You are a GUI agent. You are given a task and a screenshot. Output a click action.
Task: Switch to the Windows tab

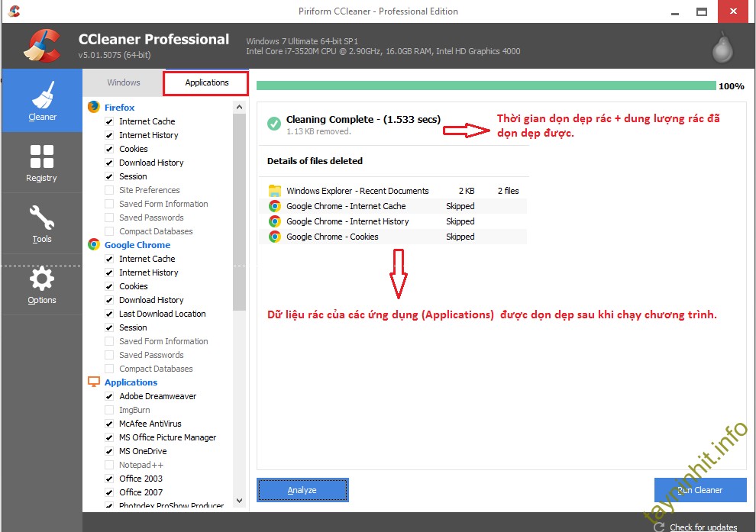pyautogui.click(x=124, y=82)
